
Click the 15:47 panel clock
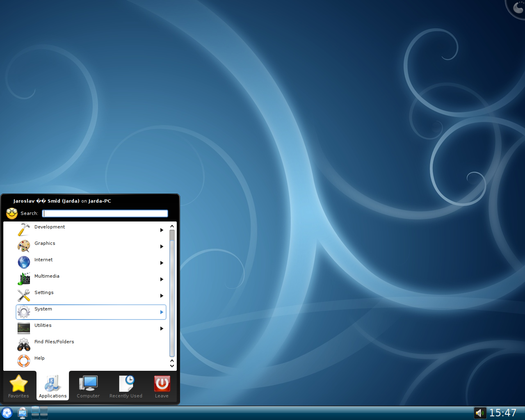503,413
